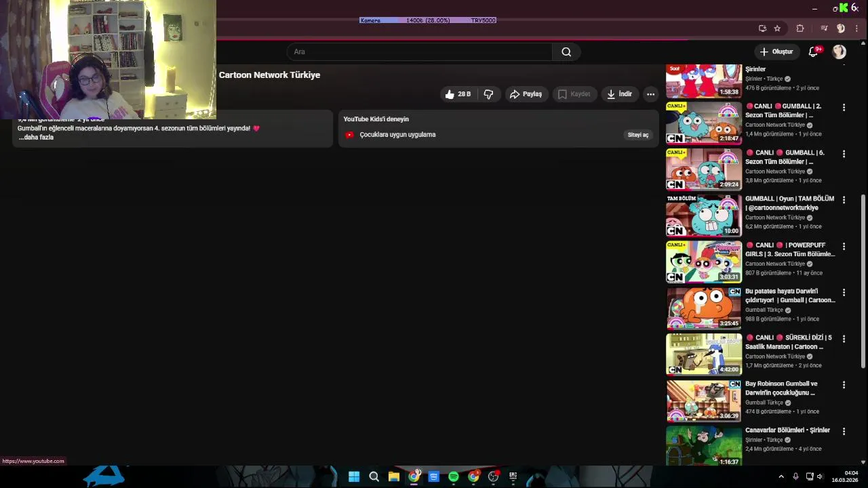Click title CANLI GUMBALL 2. Sezon Tüm Bölümler

[x=784, y=111]
